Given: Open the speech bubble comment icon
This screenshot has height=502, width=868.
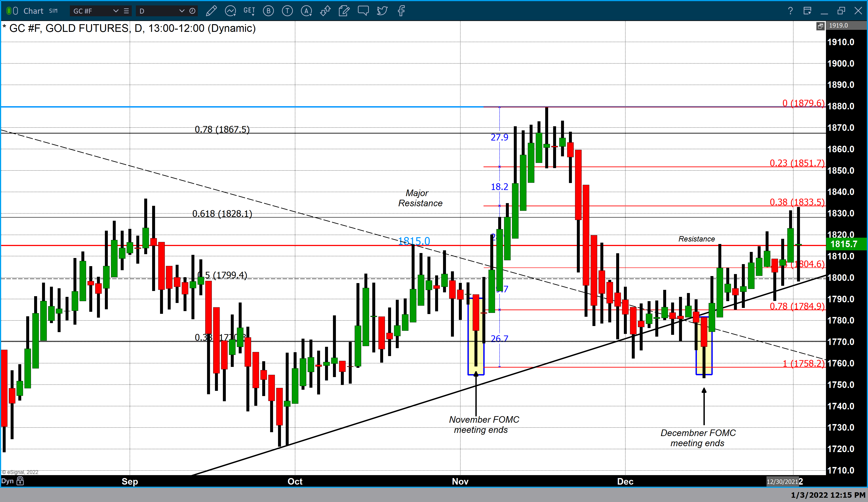Looking at the screenshot, I should pyautogui.click(x=363, y=10).
